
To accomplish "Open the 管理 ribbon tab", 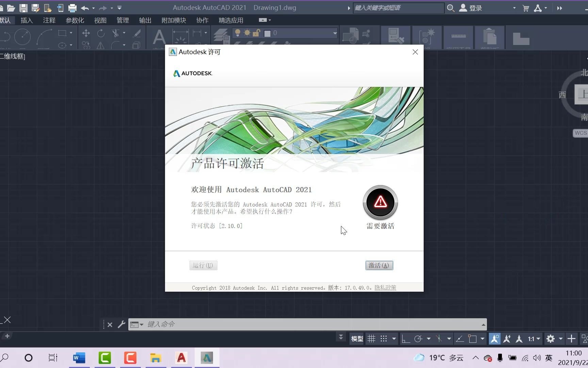I will (x=123, y=20).
